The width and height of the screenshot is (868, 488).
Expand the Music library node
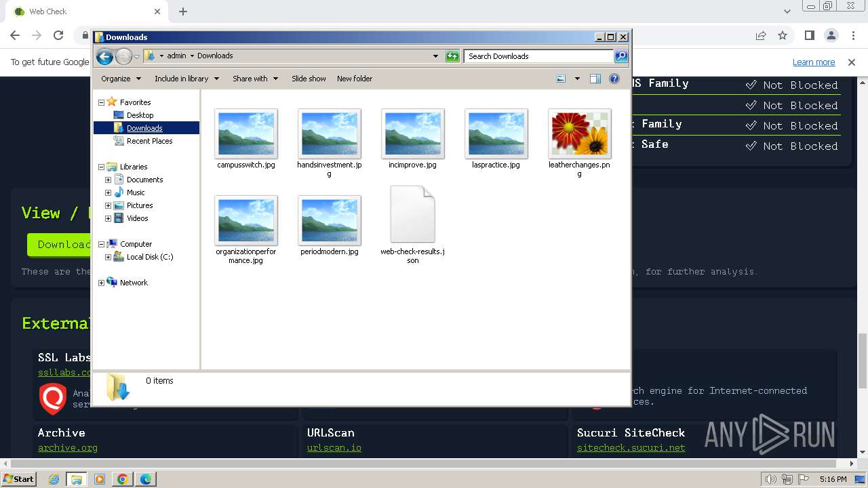tap(108, 192)
